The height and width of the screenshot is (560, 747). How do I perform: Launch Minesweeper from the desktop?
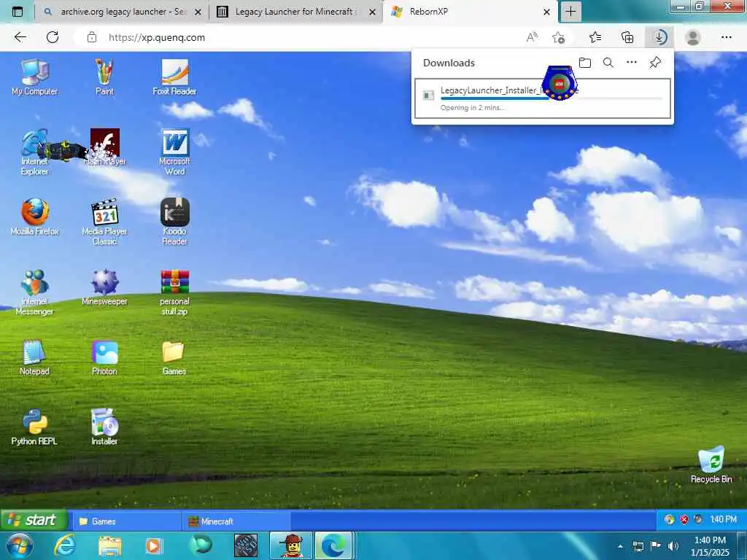click(104, 287)
